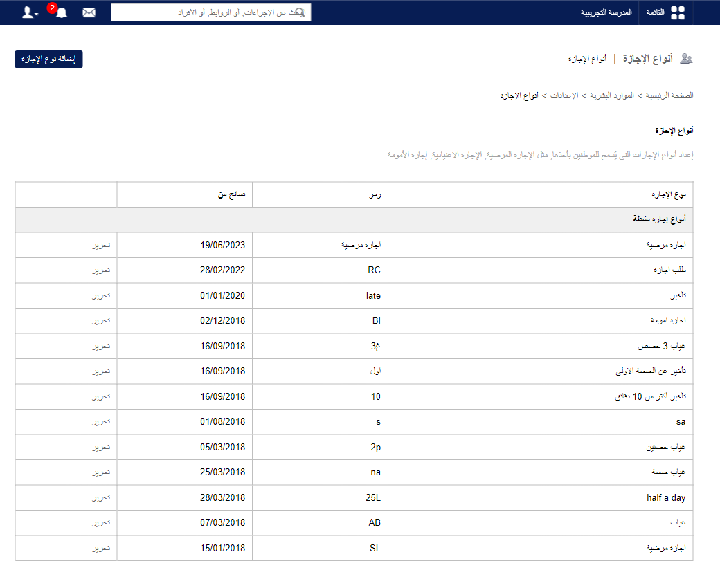This screenshot has width=720, height=588.
Task: Select the half a day name cell
Action: (541, 497)
